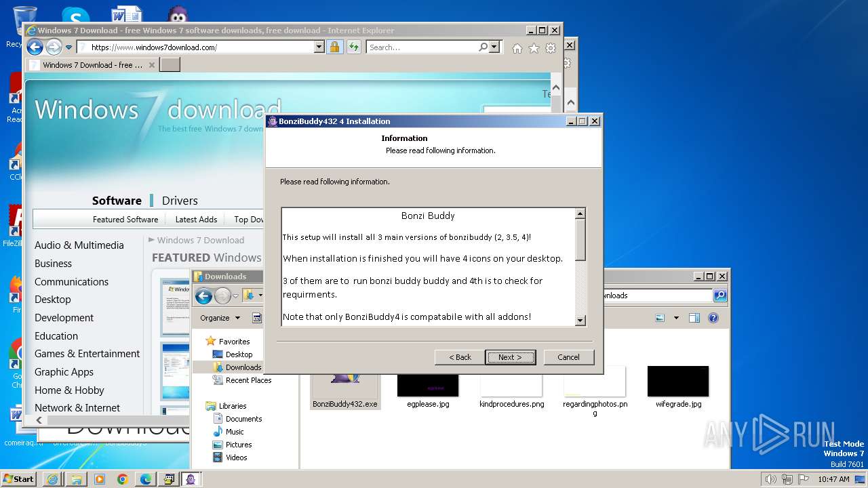868x488 pixels.
Task: Open IE favorites star icon
Action: coord(534,48)
